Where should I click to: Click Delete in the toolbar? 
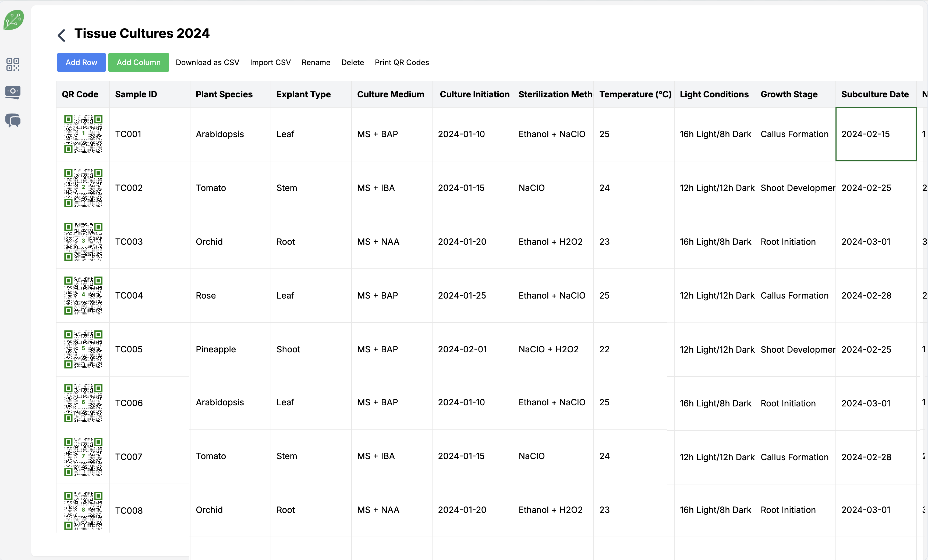click(352, 62)
